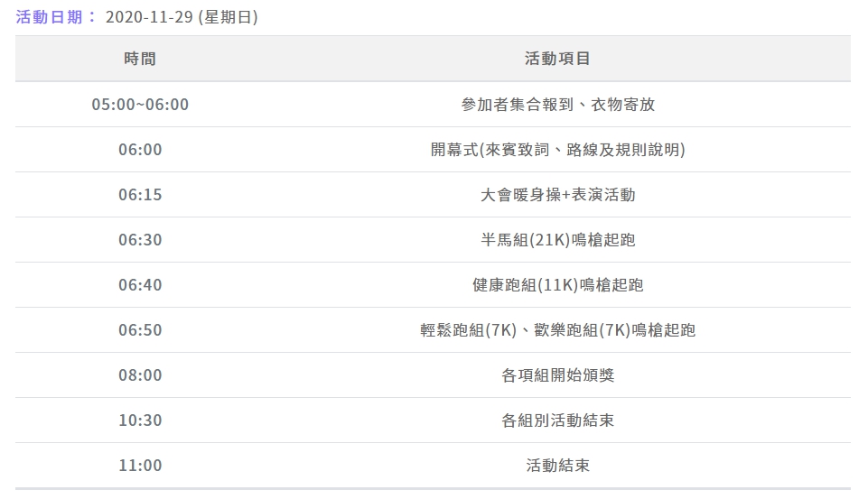868x499 pixels.
Task: Click 大會暖身操+表演活動 entry
Action: pyautogui.click(x=557, y=195)
